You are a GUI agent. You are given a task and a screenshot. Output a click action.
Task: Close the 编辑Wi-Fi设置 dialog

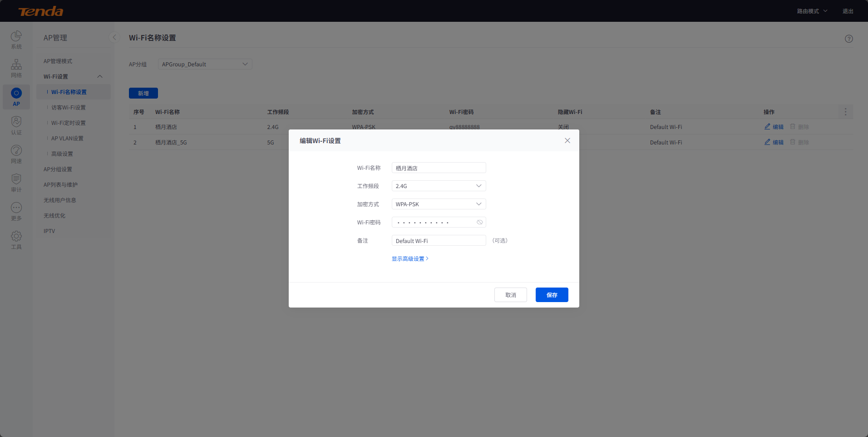(x=567, y=140)
